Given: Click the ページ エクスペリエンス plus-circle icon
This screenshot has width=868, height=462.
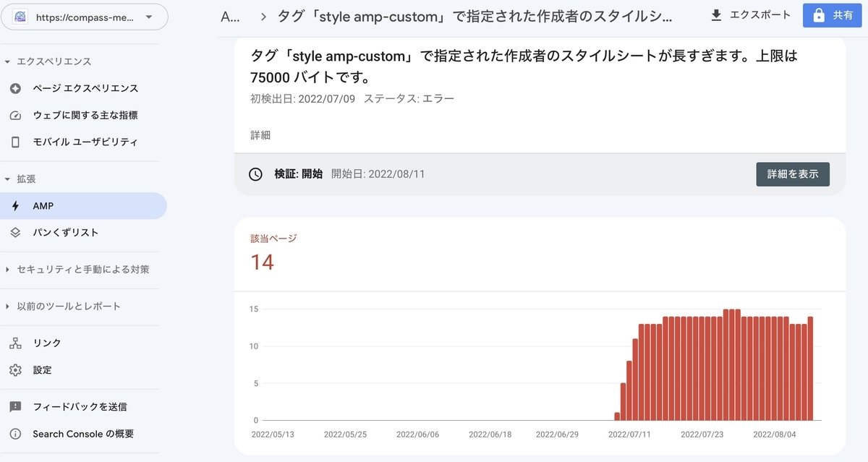Looking at the screenshot, I should click(15, 88).
